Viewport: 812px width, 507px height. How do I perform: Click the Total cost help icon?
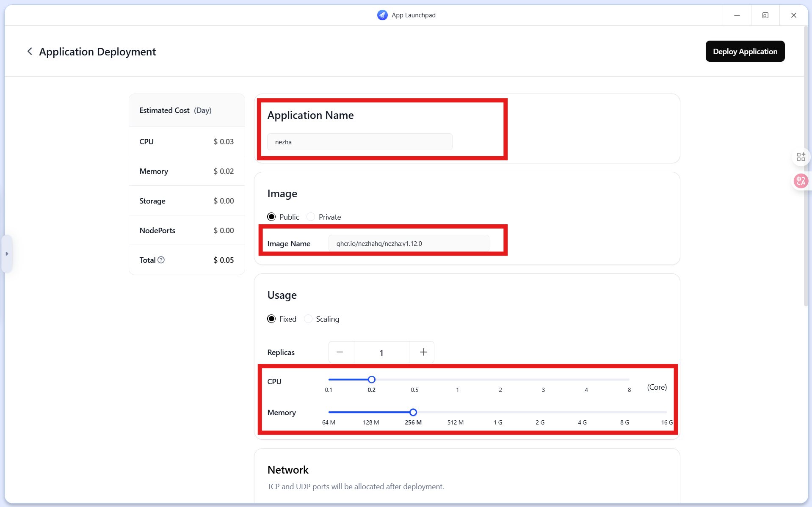[x=161, y=260]
